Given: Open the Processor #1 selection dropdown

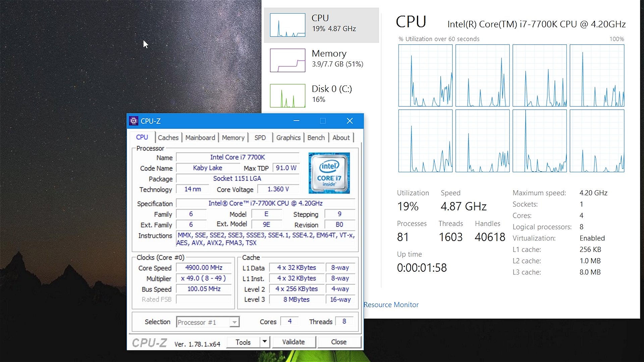Looking at the screenshot, I should pyautogui.click(x=234, y=322).
